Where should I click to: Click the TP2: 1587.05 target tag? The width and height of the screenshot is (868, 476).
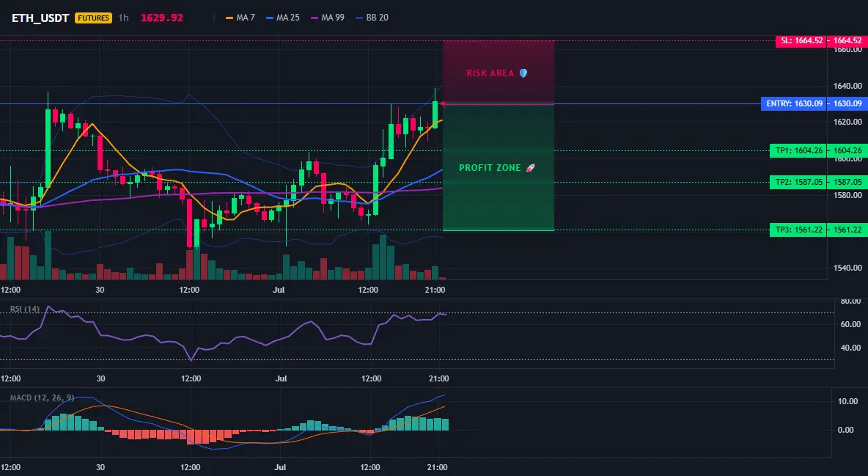798,182
